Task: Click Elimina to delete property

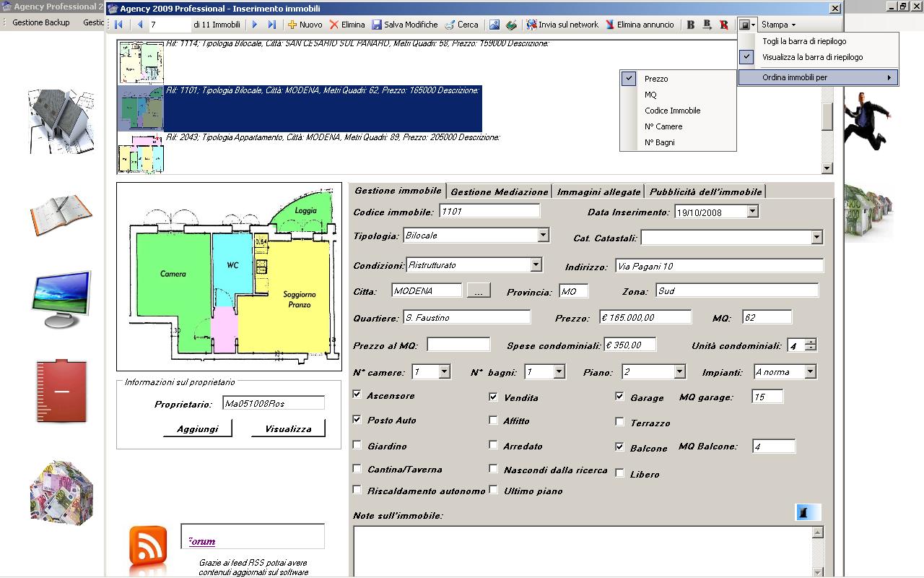Action: coord(347,25)
